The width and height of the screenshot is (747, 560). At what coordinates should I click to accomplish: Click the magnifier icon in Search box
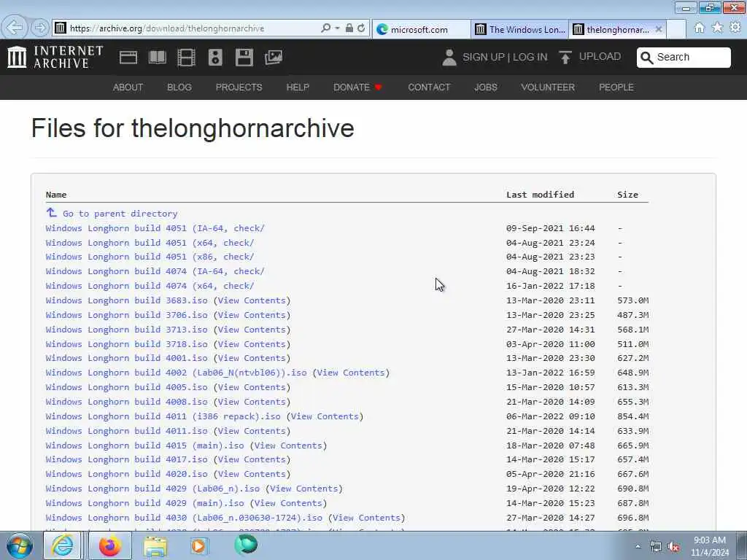point(646,58)
